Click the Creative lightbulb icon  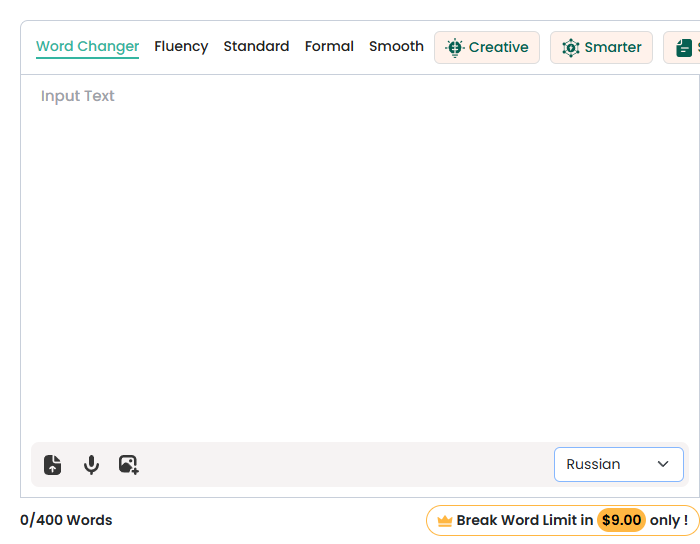click(x=455, y=48)
